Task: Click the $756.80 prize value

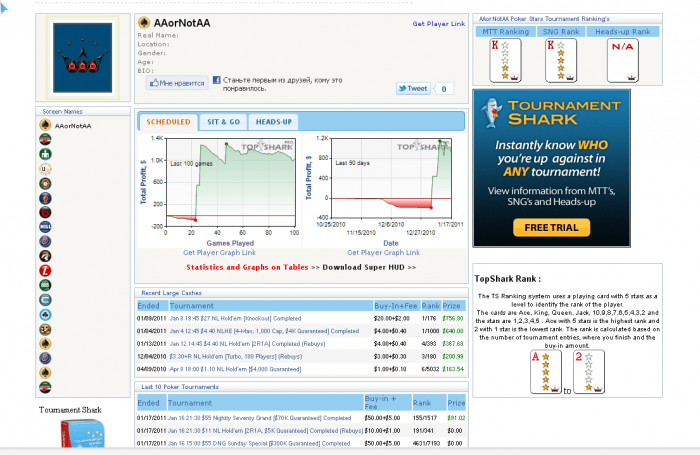Action: click(453, 318)
